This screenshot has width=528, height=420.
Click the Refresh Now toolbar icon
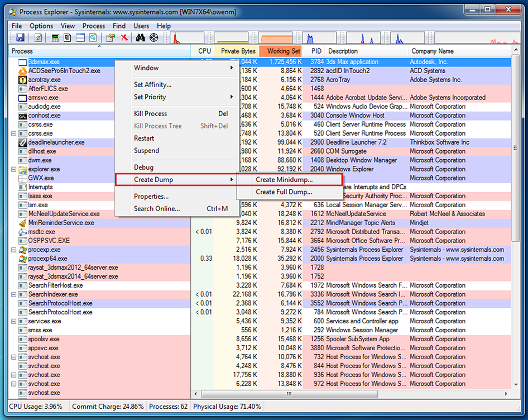pyautogui.click(x=39, y=37)
